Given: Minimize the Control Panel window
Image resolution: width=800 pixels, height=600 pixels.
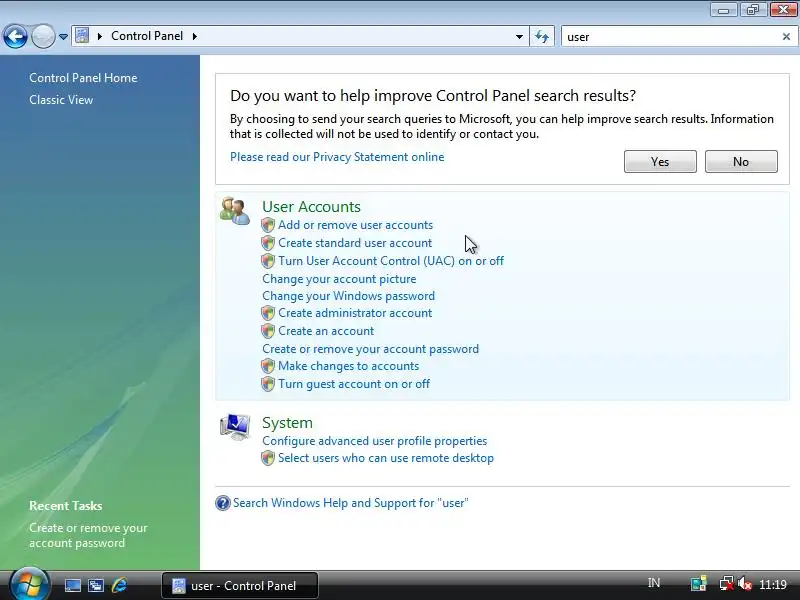Looking at the screenshot, I should pos(723,10).
